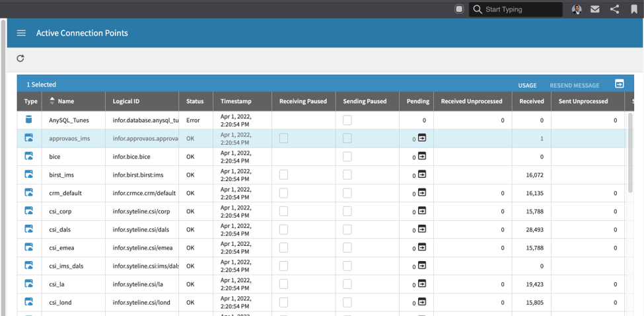The height and width of the screenshot is (316, 644).
Task: Toggle Sending Paused for csi_dals
Action: click(347, 229)
